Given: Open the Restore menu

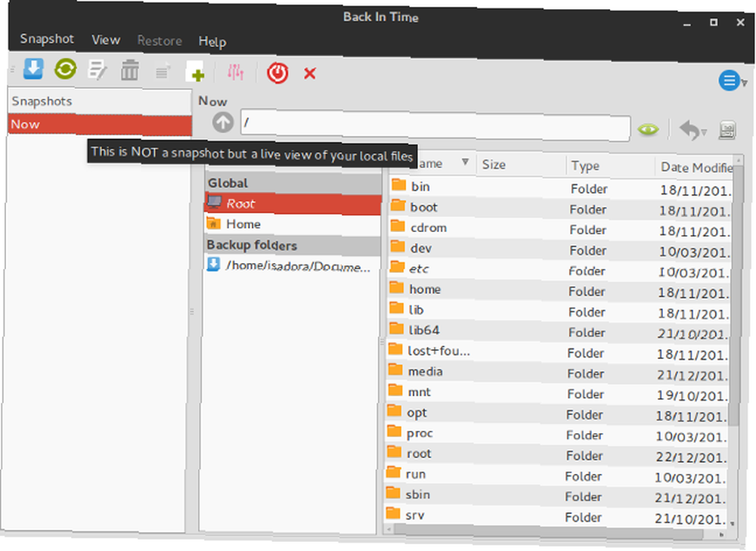Looking at the screenshot, I should 160,41.
